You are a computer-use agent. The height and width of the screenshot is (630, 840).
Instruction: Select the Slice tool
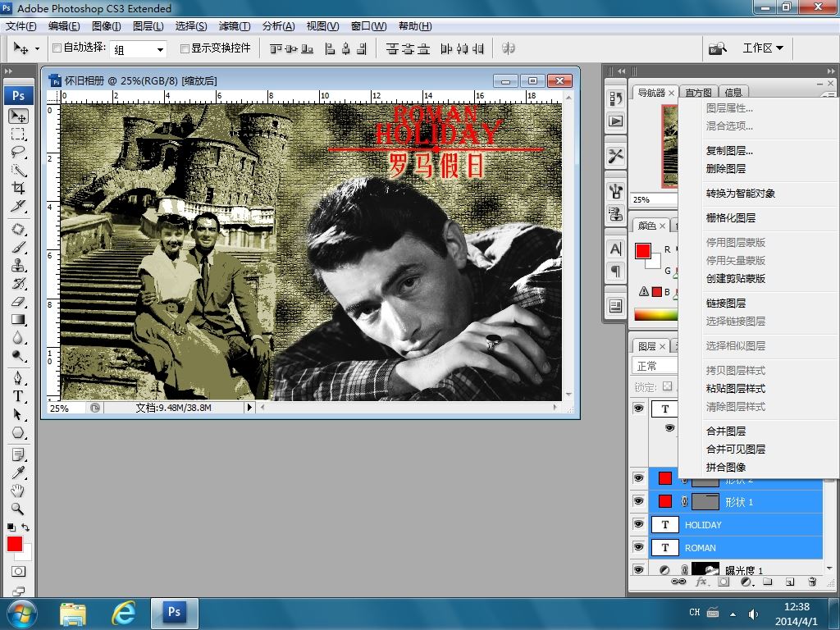pyautogui.click(x=18, y=206)
